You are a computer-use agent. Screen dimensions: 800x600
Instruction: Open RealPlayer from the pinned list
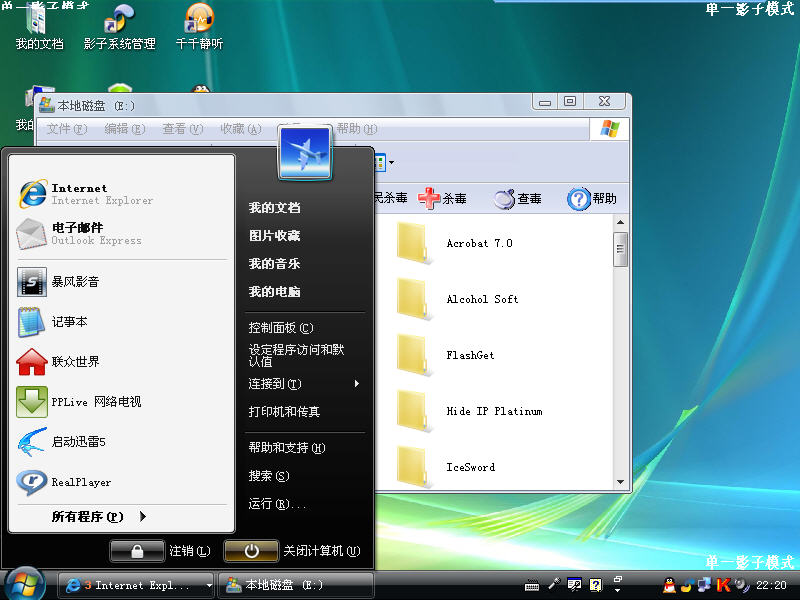(80, 482)
